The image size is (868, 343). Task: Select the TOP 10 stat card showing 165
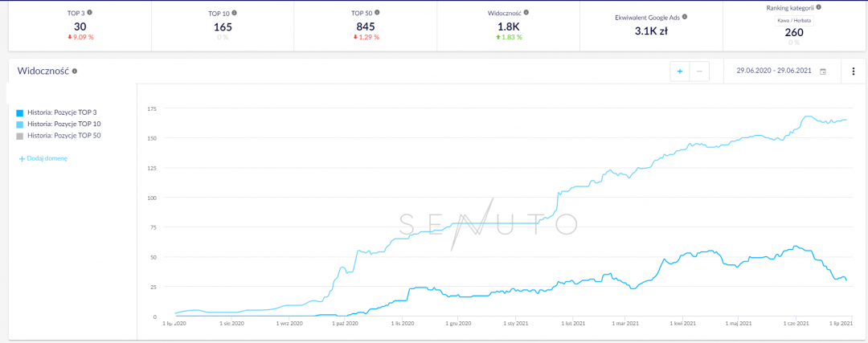(223, 27)
